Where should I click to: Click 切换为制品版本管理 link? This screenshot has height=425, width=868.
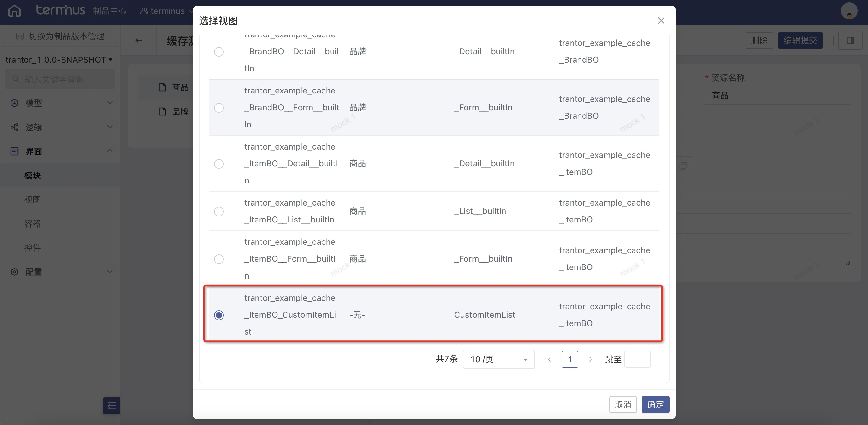tap(60, 36)
